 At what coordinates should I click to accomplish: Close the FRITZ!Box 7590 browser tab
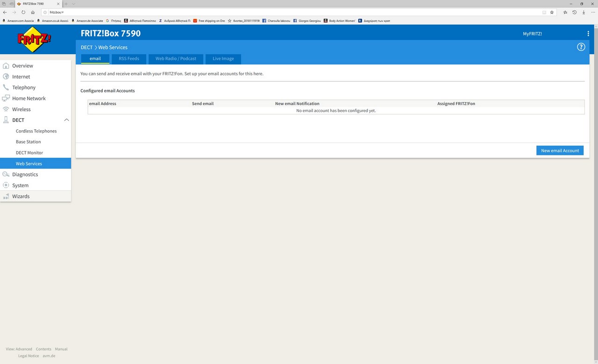click(58, 4)
